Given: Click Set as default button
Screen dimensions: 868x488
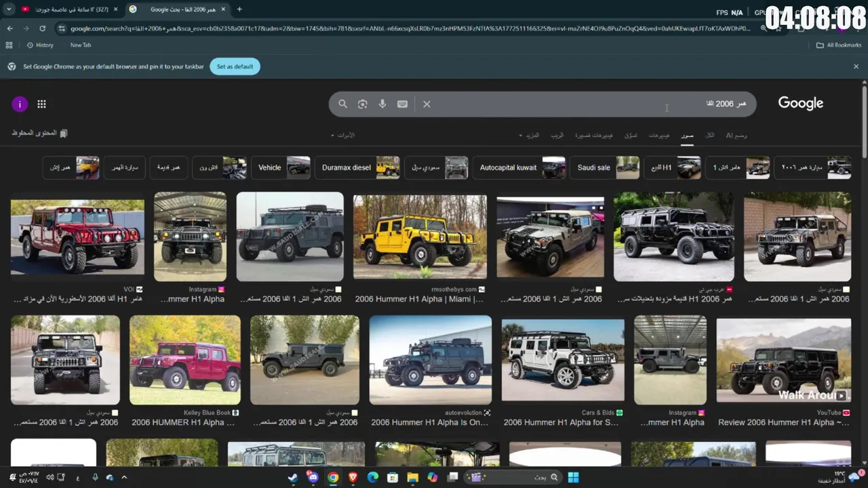Looking at the screenshot, I should pos(235,66).
